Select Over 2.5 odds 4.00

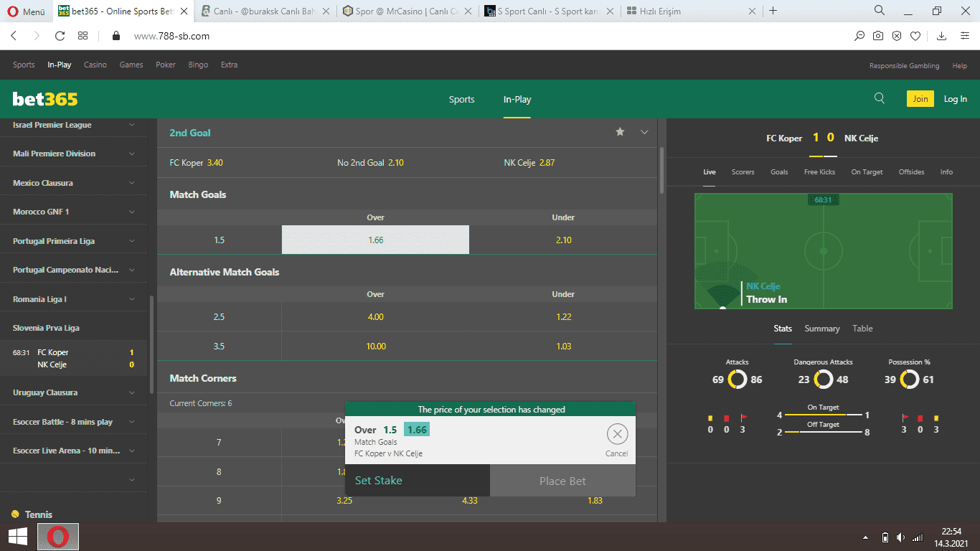pos(375,316)
